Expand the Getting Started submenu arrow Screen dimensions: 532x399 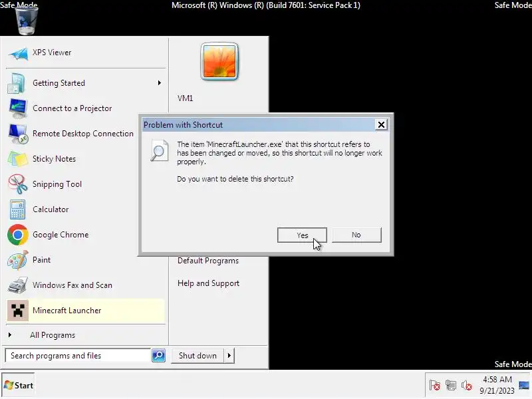160,83
